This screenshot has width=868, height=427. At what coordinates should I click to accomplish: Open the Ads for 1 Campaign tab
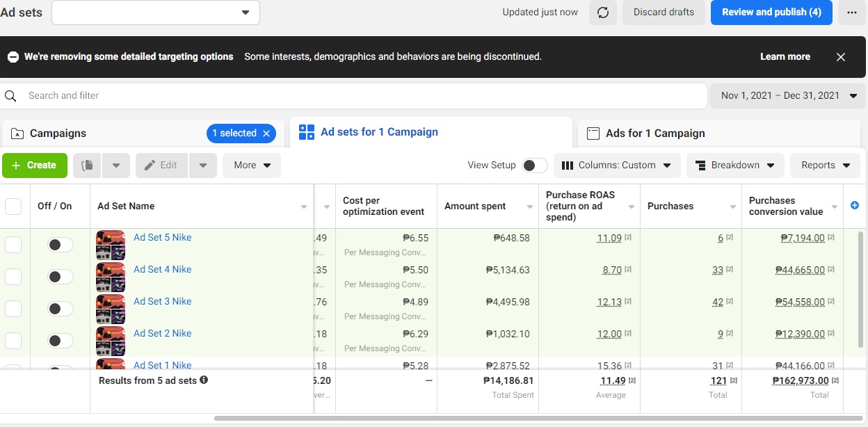click(655, 134)
